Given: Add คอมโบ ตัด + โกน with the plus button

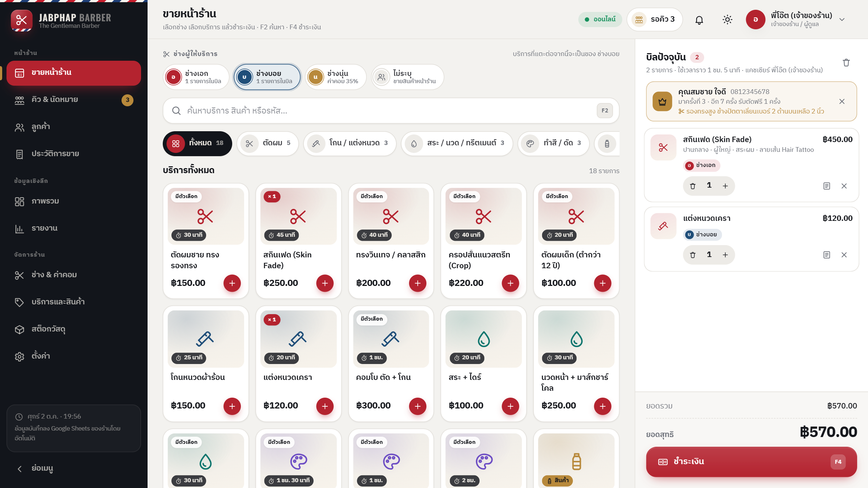Looking at the screenshot, I should (418, 406).
